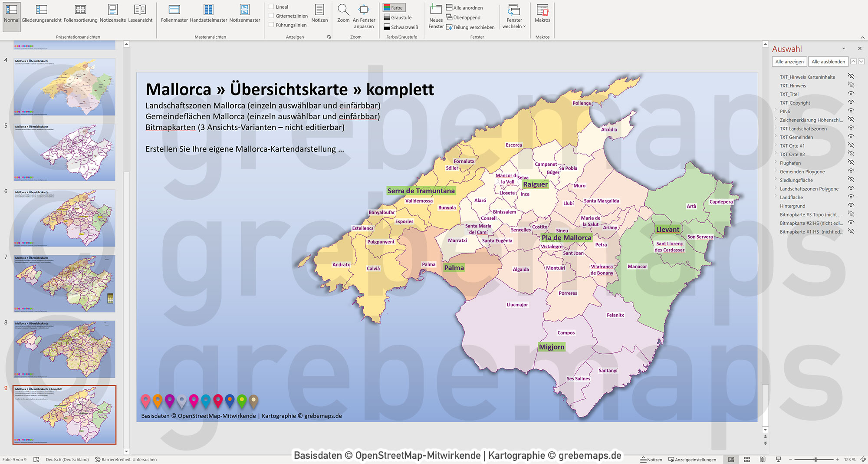The width and height of the screenshot is (868, 464).
Task: Click Alle ausblenden in the Auswahl pane
Action: pos(828,61)
